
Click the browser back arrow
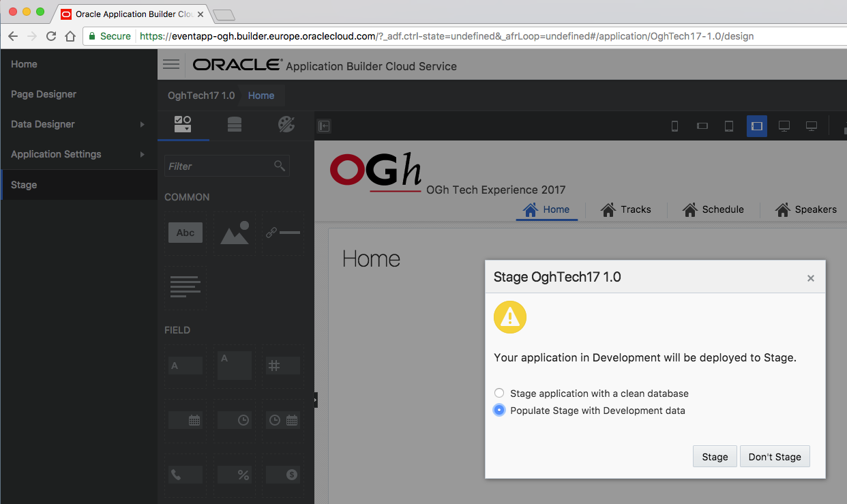tap(13, 36)
